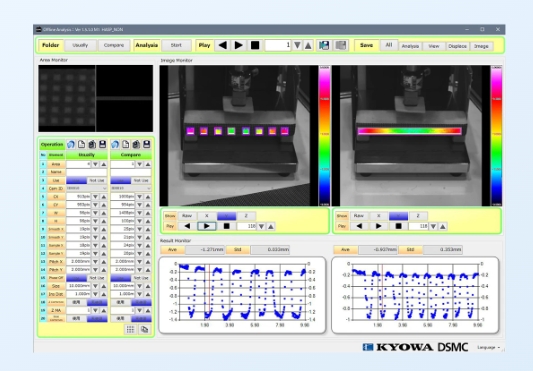Click the Compare button next to Folder
This screenshot has height=371, width=533.
pos(114,45)
